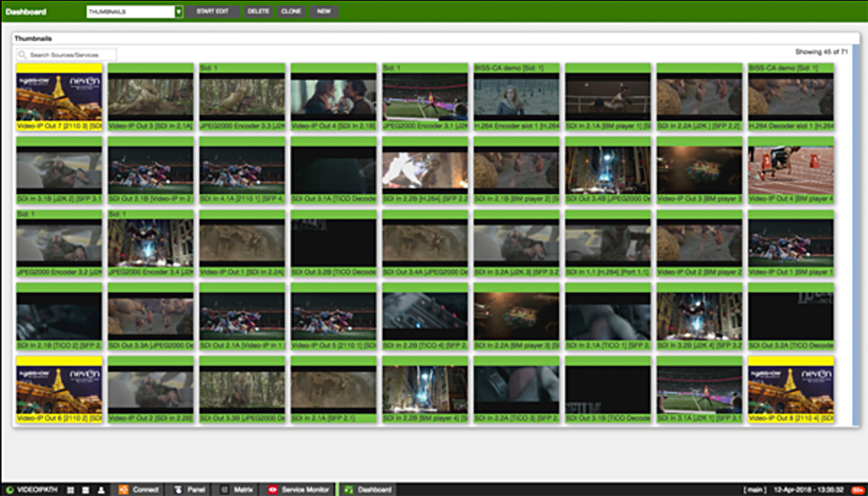Click the Search Sources/Services field
Viewport: 868px width, 496px height.
(66, 55)
